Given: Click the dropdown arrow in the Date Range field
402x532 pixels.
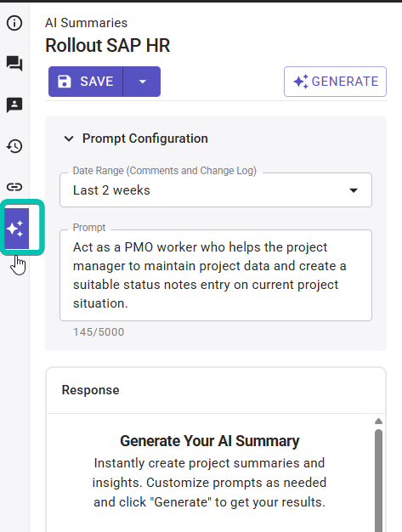Looking at the screenshot, I should [354, 190].
